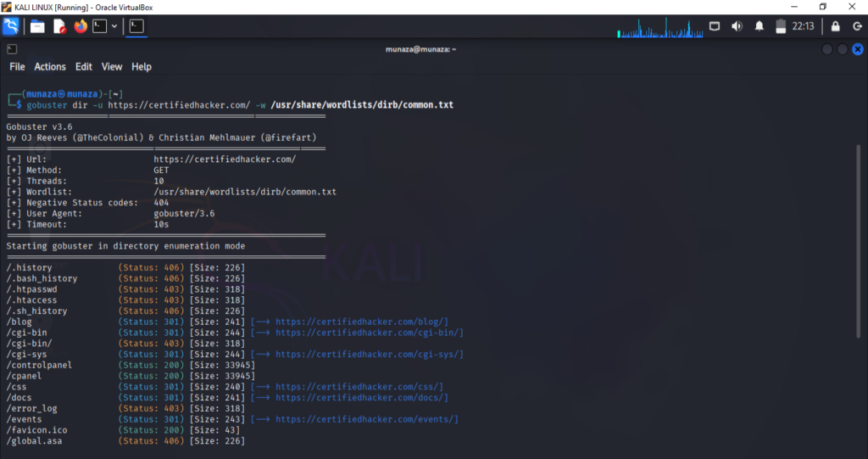
Task: Restore down the VirtualBox window
Action: click(823, 7)
